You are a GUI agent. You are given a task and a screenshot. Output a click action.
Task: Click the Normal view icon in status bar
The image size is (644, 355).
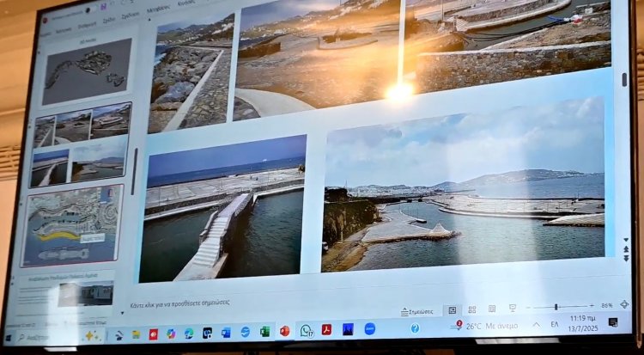(x=452, y=309)
